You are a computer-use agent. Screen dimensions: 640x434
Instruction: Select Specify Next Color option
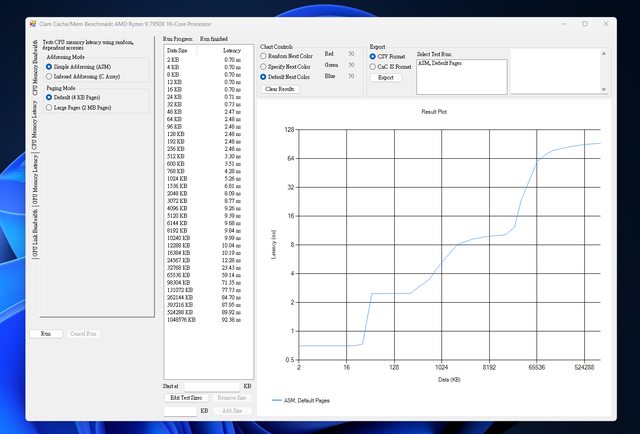pyautogui.click(x=264, y=65)
